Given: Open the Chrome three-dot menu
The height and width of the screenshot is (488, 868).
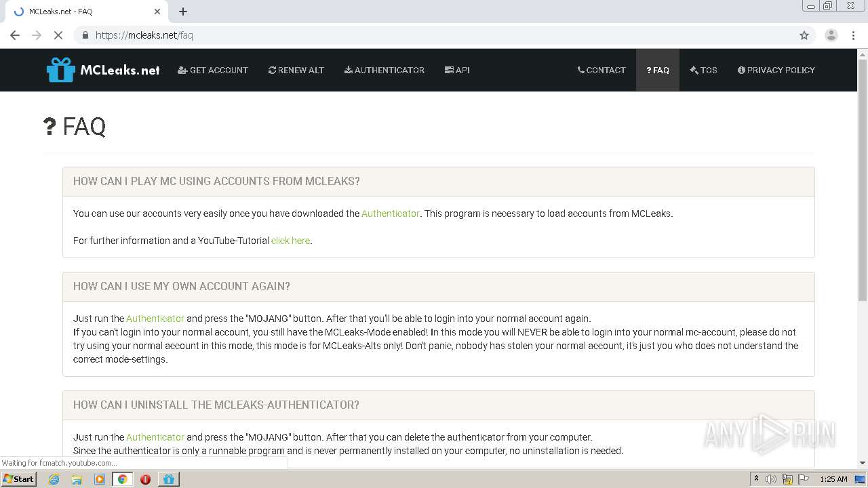Looking at the screenshot, I should [x=854, y=35].
